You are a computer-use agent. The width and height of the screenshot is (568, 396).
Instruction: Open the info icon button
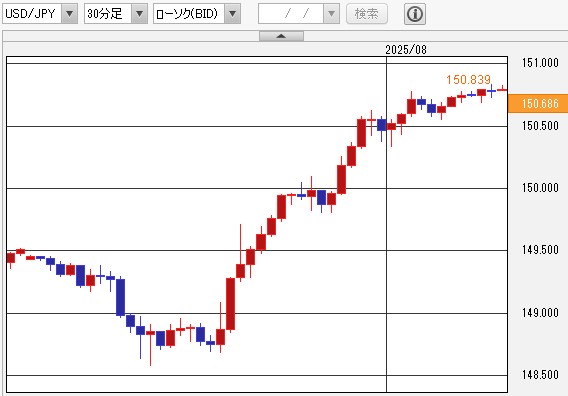click(415, 14)
